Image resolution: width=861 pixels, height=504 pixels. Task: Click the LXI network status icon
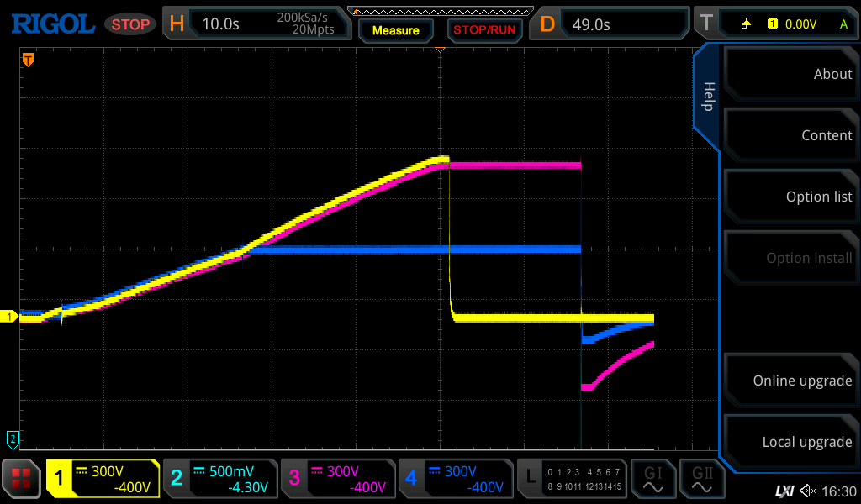click(784, 491)
